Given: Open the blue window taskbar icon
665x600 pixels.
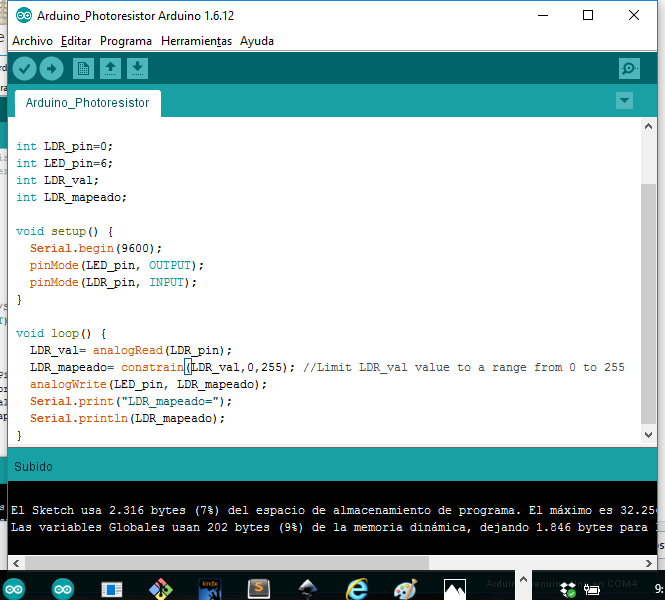Looking at the screenshot, I should click(x=112, y=589).
